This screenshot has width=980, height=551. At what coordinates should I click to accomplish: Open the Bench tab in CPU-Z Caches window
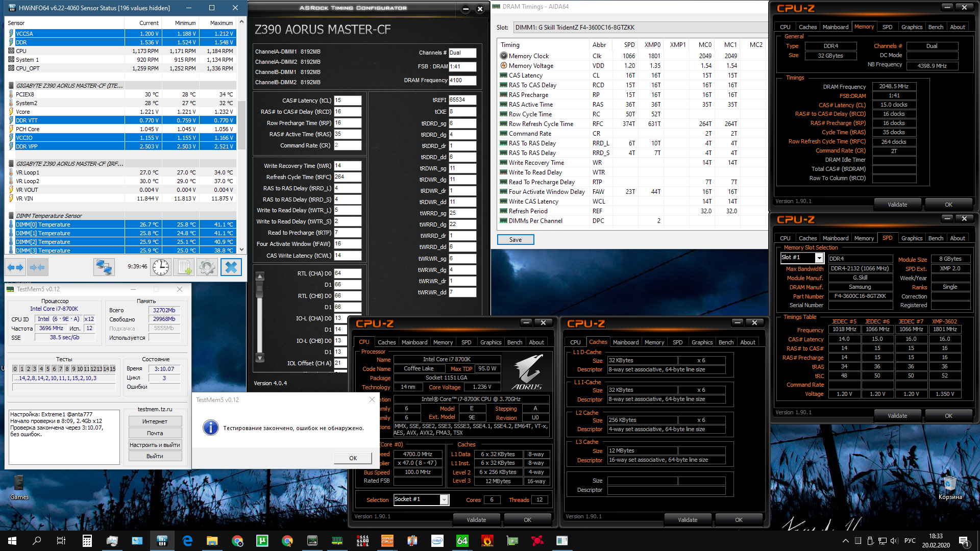coord(726,342)
